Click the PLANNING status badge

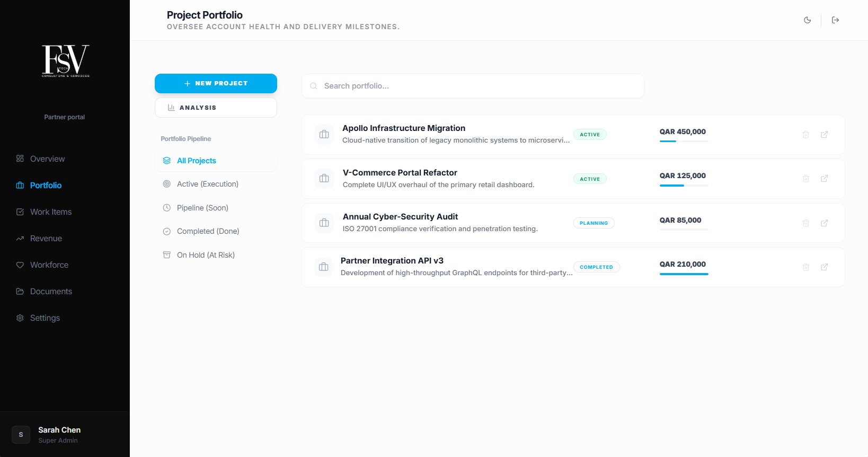(594, 223)
